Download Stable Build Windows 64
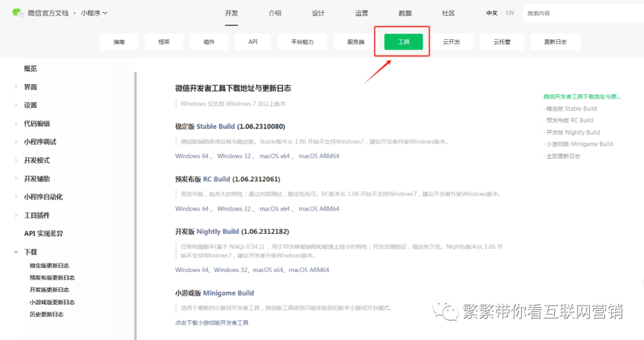Image resolution: width=644 pixels, height=340 pixels. pyautogui.click(x=192, y=156)
